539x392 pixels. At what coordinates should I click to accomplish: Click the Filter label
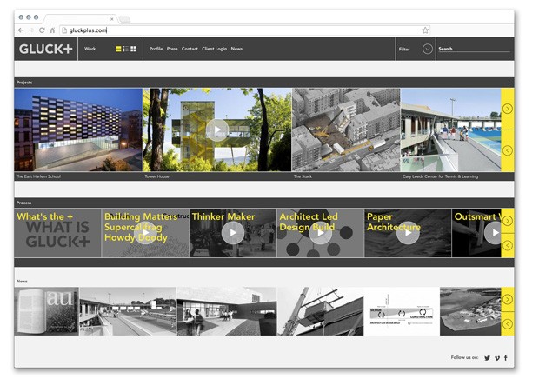coord(404,50)
